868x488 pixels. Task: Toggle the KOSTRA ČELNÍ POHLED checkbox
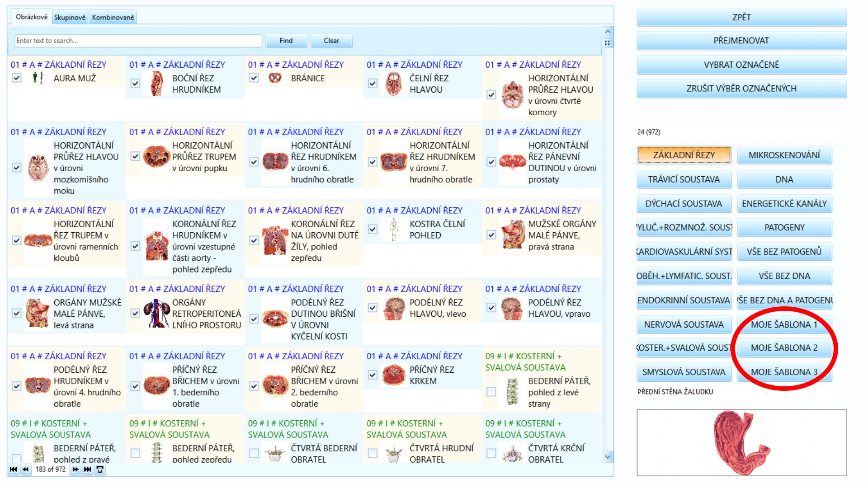(x=373, y=229)
